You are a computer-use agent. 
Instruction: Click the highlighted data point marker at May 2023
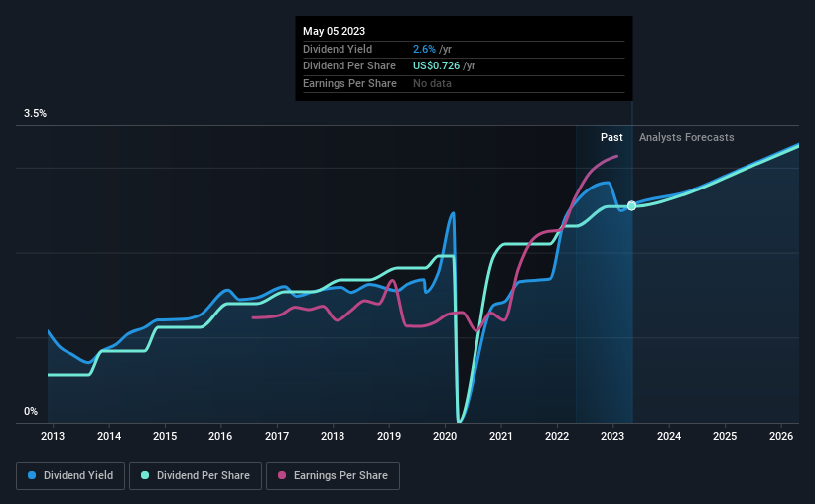pyautogui.click(x=631, y=206)
